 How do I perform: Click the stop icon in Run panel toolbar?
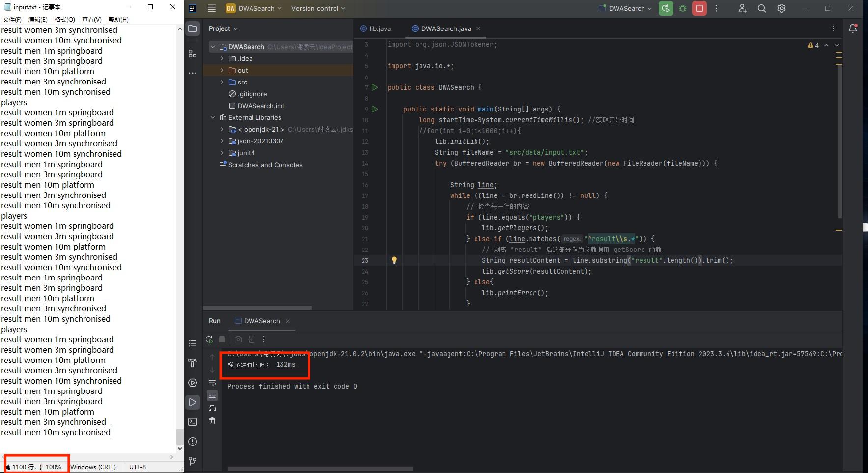[222, 339]
